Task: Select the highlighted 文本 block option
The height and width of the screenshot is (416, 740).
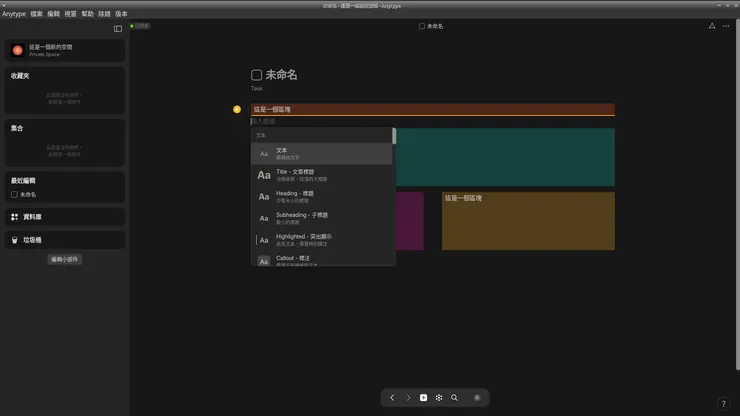Action: point(321,153)
